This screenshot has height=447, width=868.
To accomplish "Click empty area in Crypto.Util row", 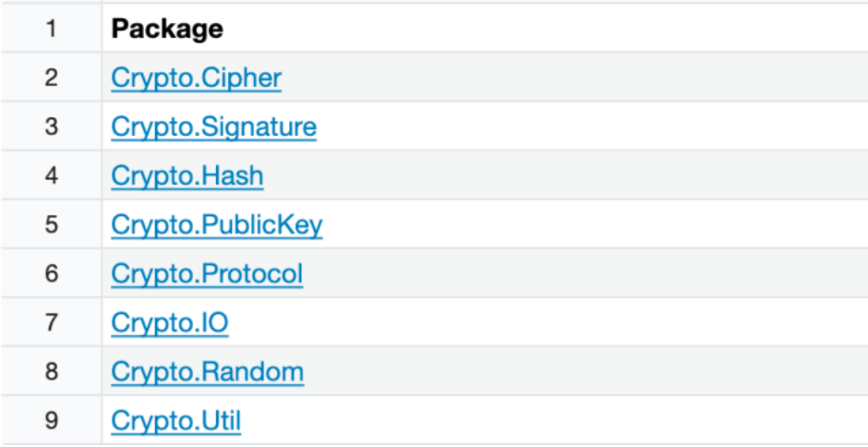I will [x=555, y=420].
